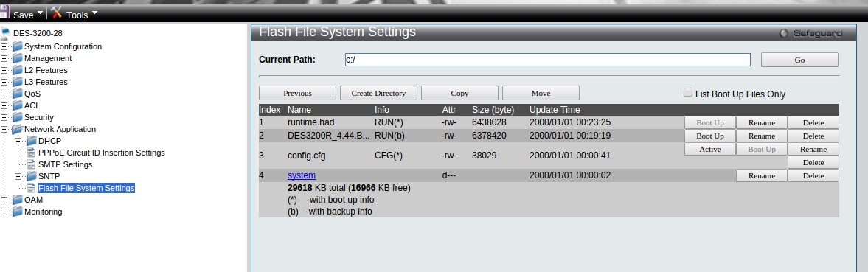Screen dimensions: 868x272
Task: Click Boot Up for DES3200R_4.44 firmware
Action: pyautogui.click(x=709, y=136)
